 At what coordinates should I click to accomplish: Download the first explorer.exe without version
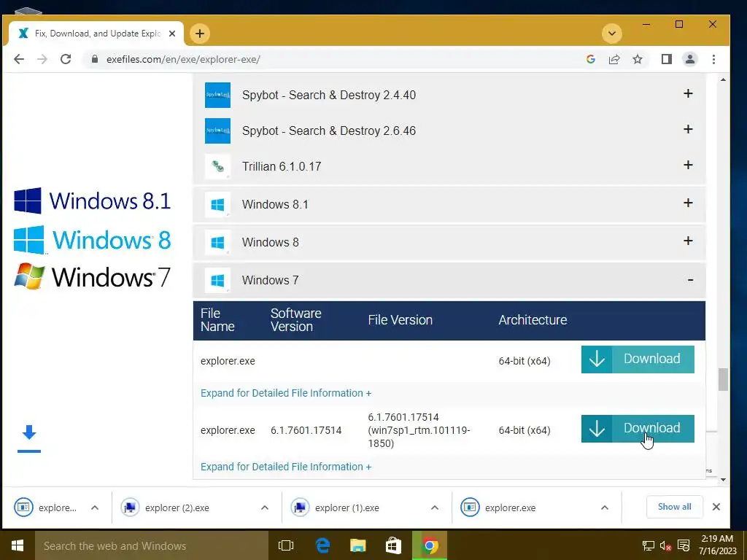(638, 359)
